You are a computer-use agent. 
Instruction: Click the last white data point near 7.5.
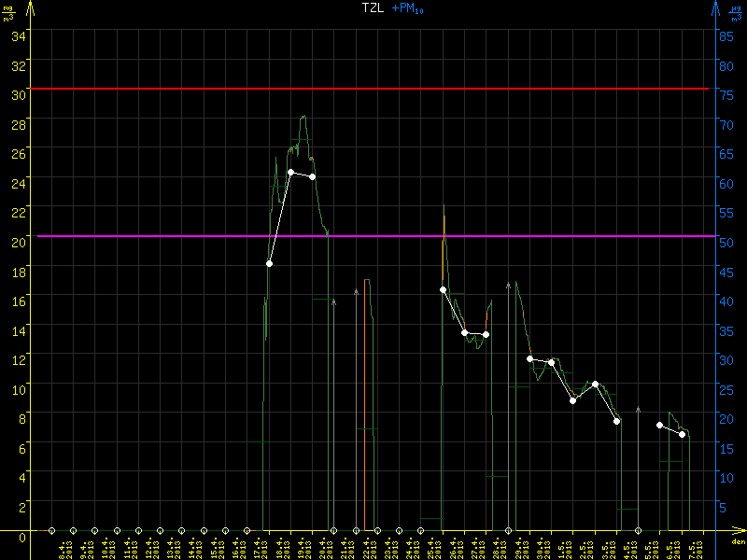pyautogui.click(x=682, y=434)
